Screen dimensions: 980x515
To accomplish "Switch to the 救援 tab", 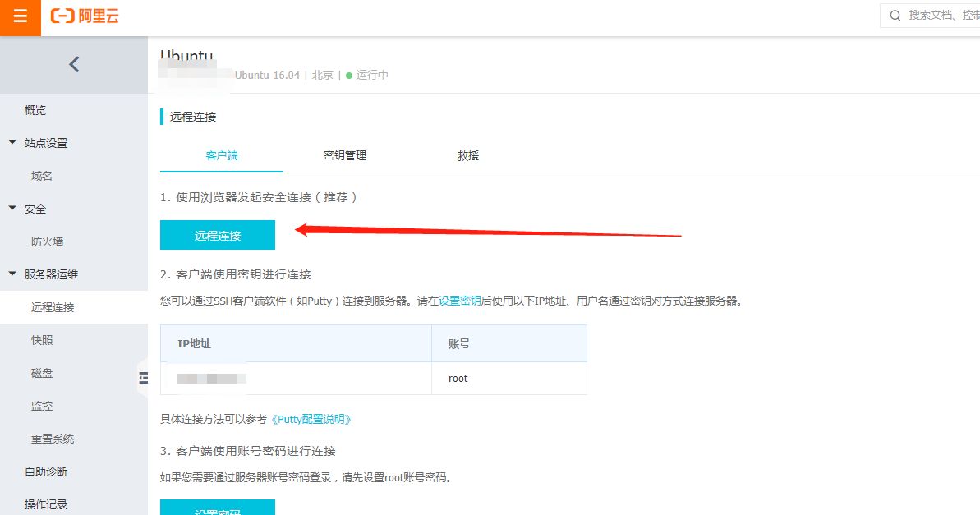I will tap(468, 155).
